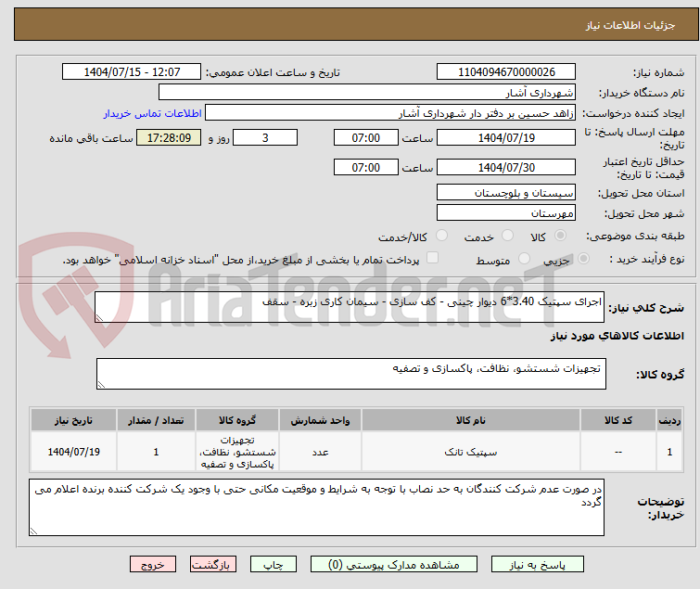Click the remaining days field showing 3
700x589 pixels.
[265, 137]
